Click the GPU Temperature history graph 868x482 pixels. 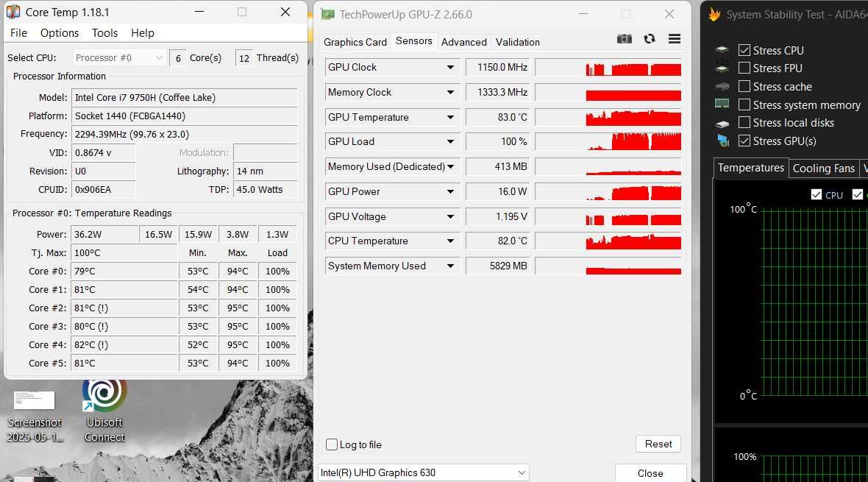[x=608, y=117]
